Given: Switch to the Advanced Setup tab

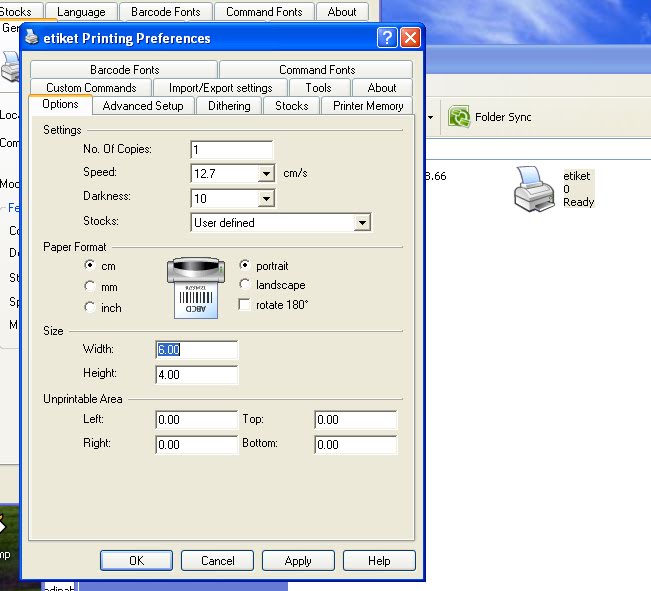Looking at the screenshot, I should coord(143,106).
